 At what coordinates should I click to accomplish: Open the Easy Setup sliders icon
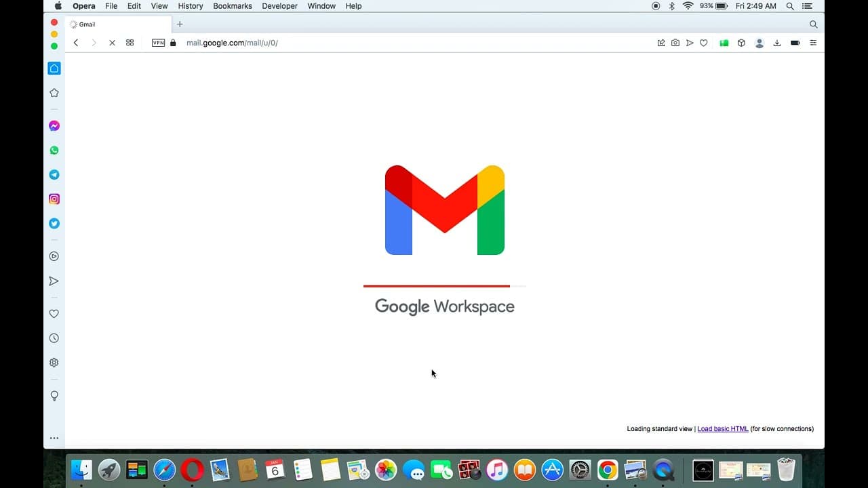pos(813,43)
